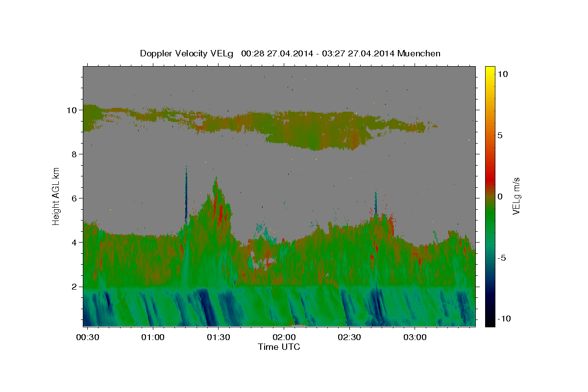Click the 01:00 time tick label
588x392 pixels.
point(153,338)
